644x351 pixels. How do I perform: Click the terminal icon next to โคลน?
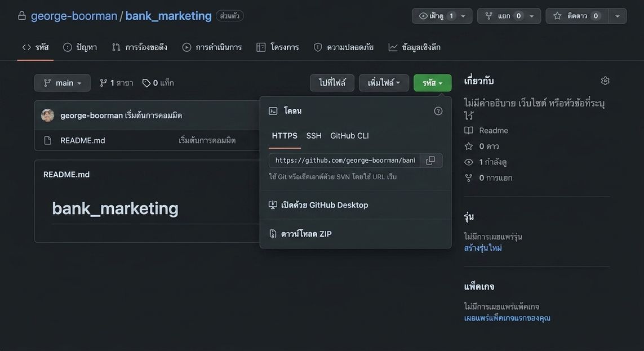click(273, 111)
